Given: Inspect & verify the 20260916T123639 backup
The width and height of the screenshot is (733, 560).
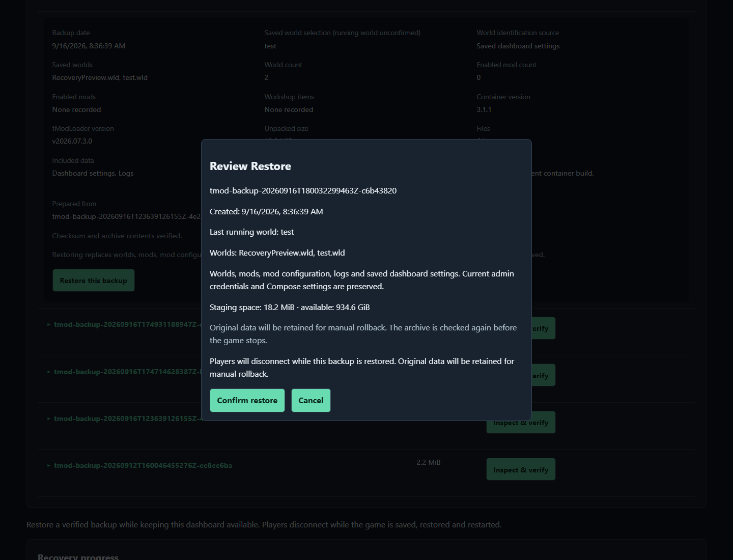Looking at the screenshot, I should pyautogui.click(x=521, y=423).
